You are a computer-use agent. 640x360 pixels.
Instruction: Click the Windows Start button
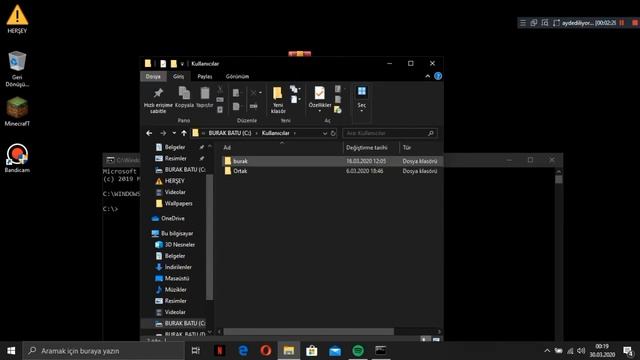point(11,351)
